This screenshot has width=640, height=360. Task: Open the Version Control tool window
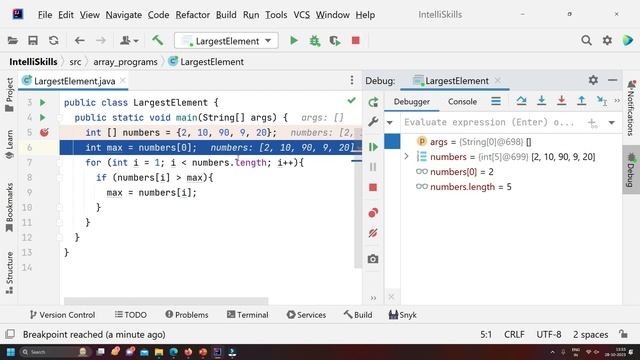point(62,315)
